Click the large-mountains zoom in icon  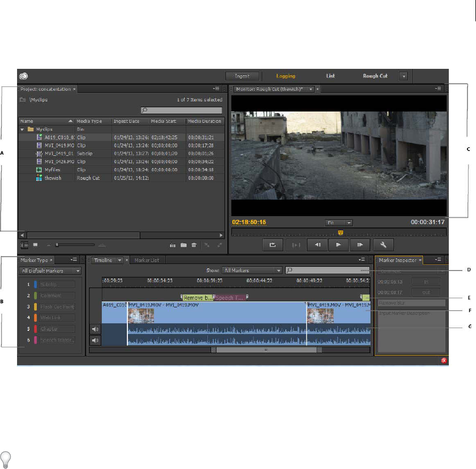point(102,245)
